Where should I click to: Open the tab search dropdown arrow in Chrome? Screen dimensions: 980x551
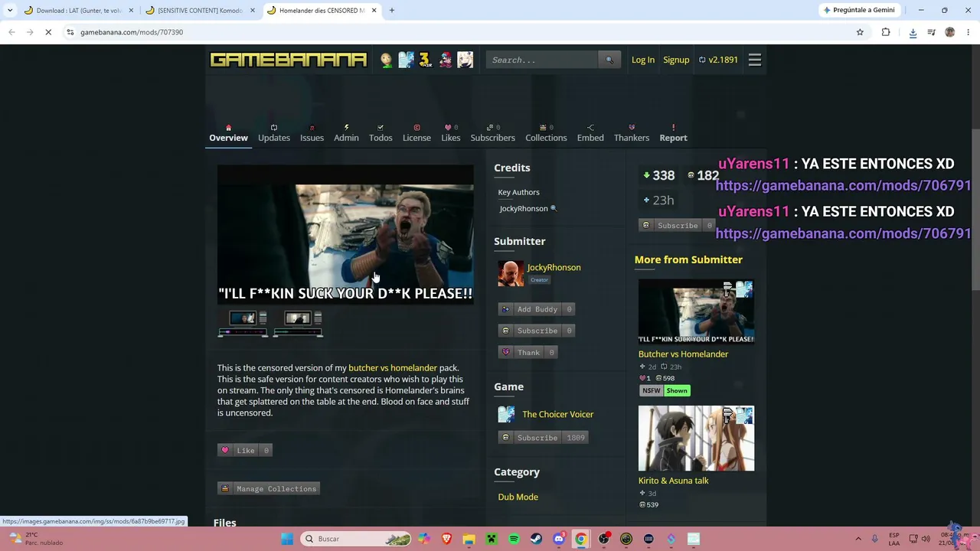pos(10,11)
